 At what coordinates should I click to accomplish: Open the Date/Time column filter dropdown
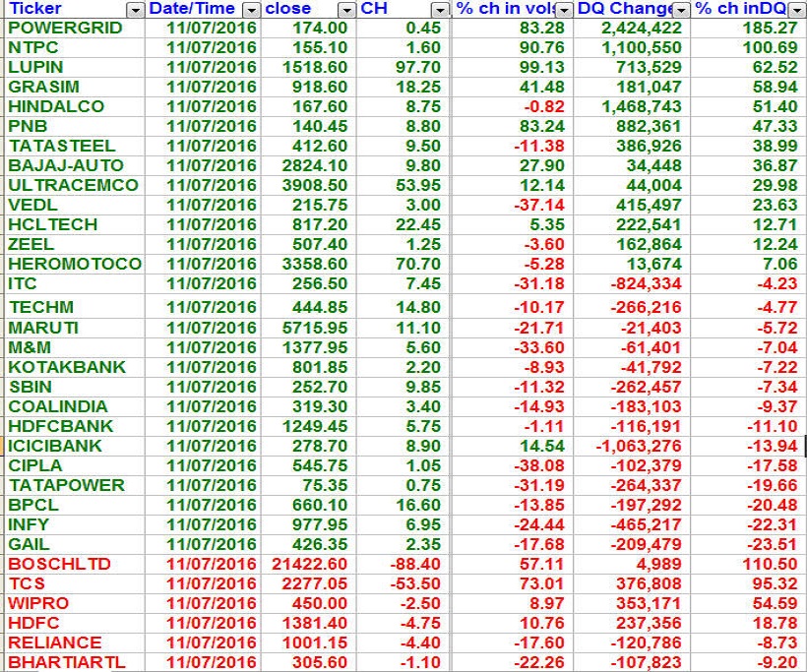click(251, 9)
